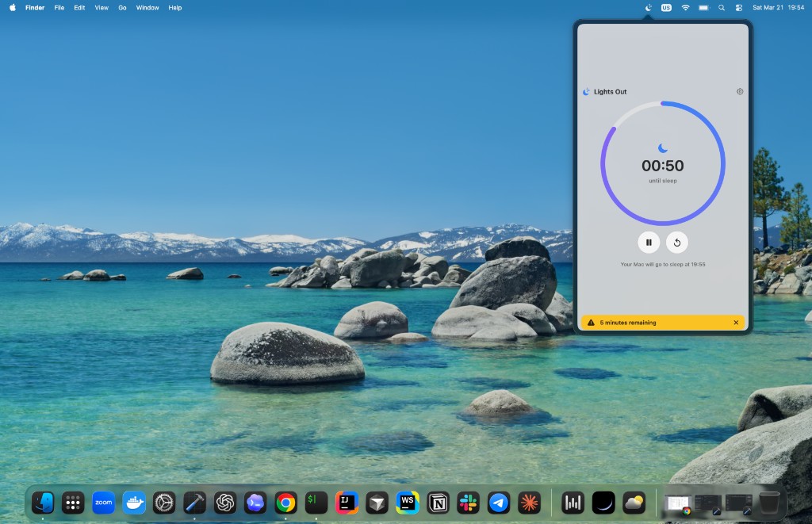Open the Edit menu
This screenshot has width=812, height=524.
(x=79, y=8)
